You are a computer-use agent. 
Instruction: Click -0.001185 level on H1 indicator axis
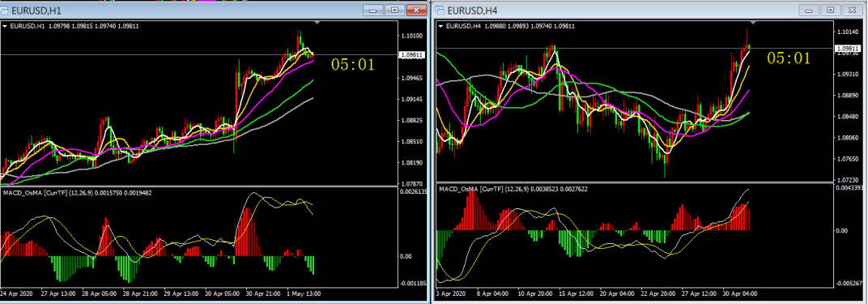coord(412,283)
